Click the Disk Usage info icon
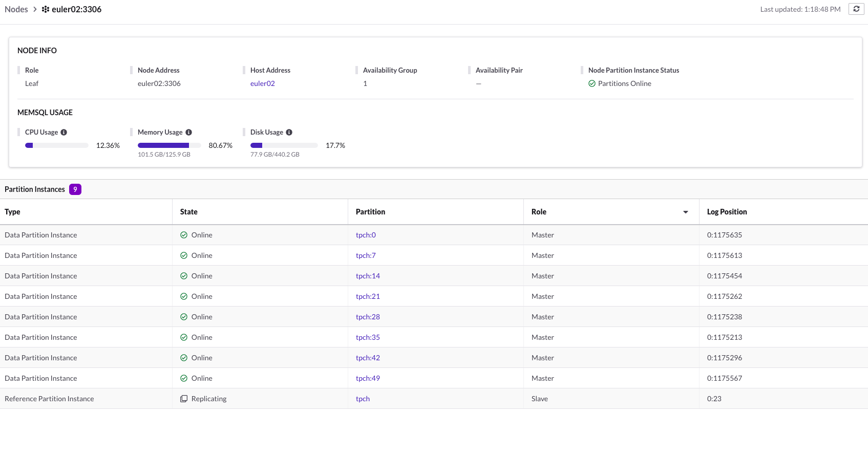This screenshot has height=457, width=868. pos(289,132)
